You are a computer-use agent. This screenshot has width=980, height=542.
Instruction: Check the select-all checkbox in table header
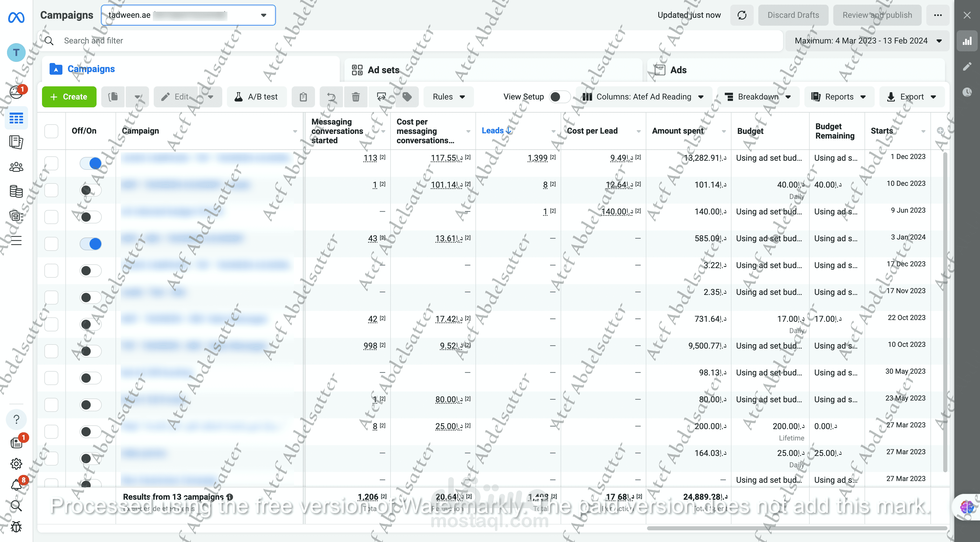(x=51, y=131)
